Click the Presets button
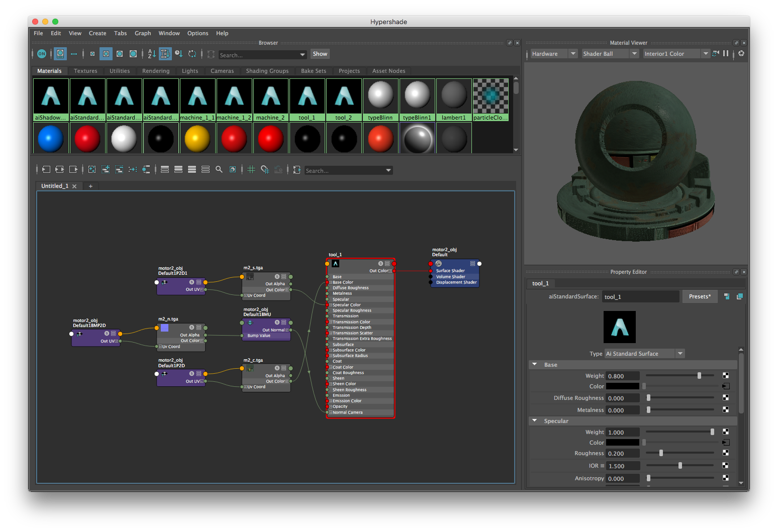 click(x=700, y=296)
